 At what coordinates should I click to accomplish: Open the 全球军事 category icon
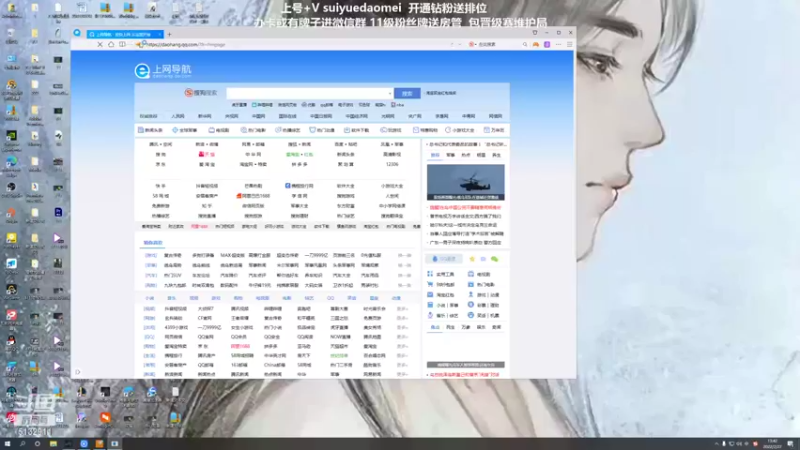pos(175,130)
